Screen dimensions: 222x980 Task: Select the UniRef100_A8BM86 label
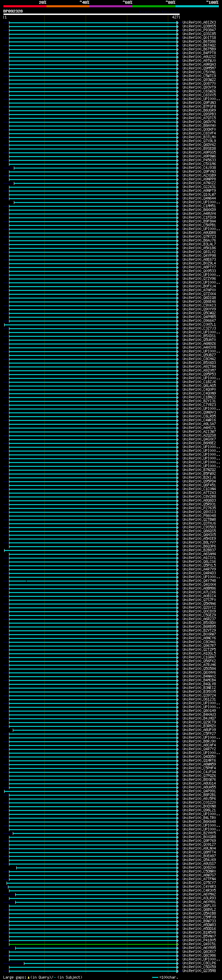199,588
